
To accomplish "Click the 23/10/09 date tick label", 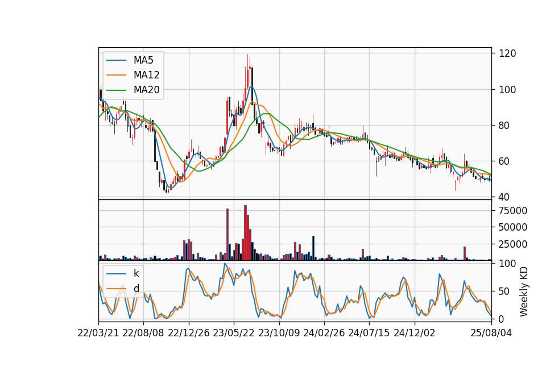I will [279, 333].
